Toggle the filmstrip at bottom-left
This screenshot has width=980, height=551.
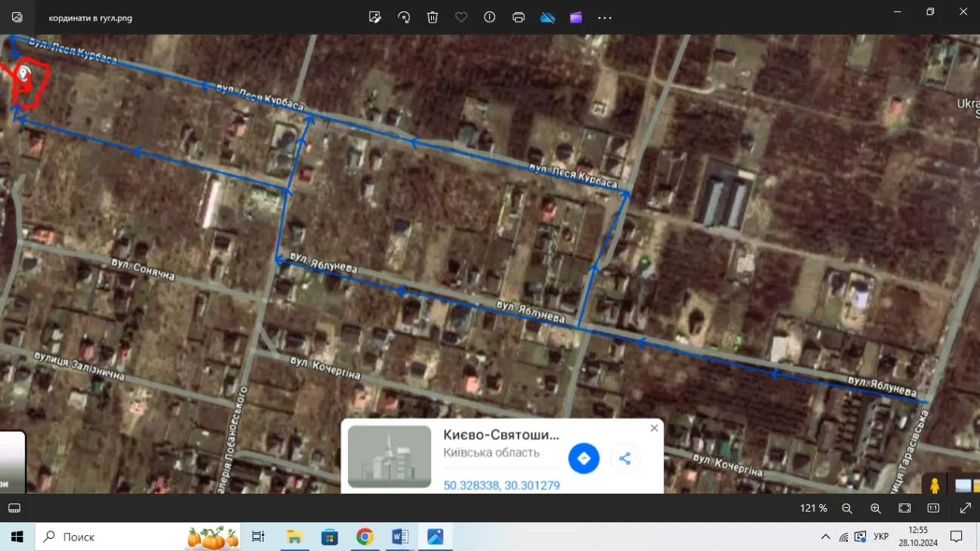14,508
